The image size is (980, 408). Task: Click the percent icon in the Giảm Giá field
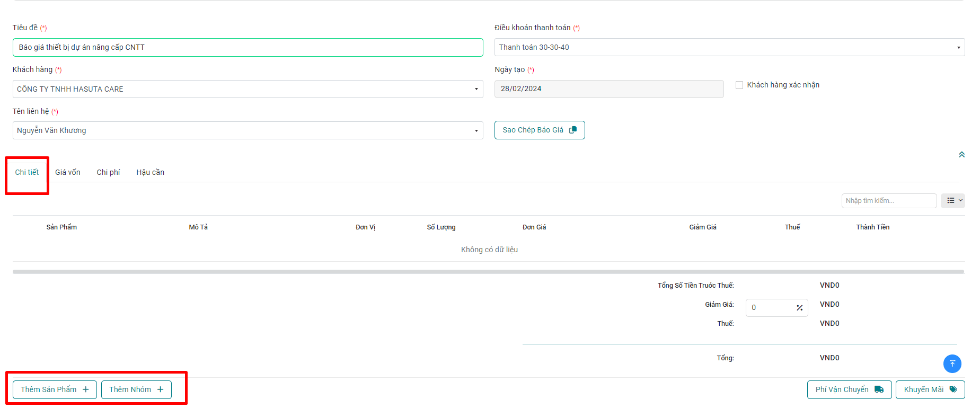[x=799, y=308]
